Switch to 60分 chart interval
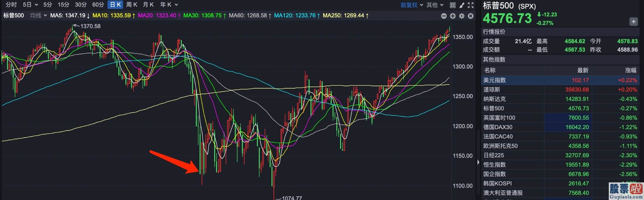 [98, 5]
